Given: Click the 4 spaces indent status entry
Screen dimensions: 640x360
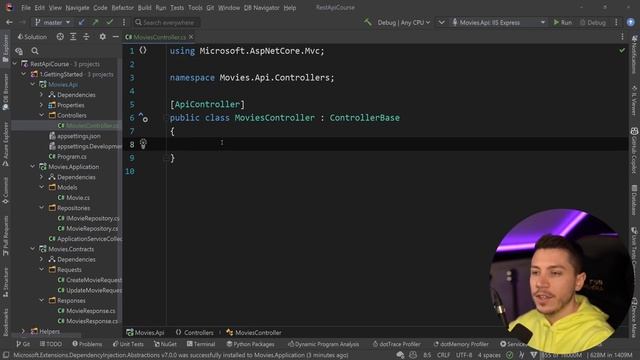Looking at the screenshot, I should click(x=489, y=355).
